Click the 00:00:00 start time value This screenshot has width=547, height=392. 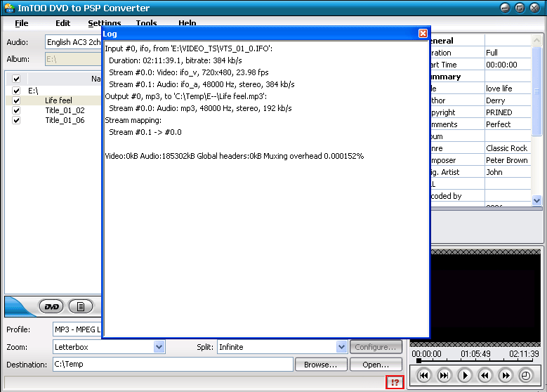coord(501,65)
